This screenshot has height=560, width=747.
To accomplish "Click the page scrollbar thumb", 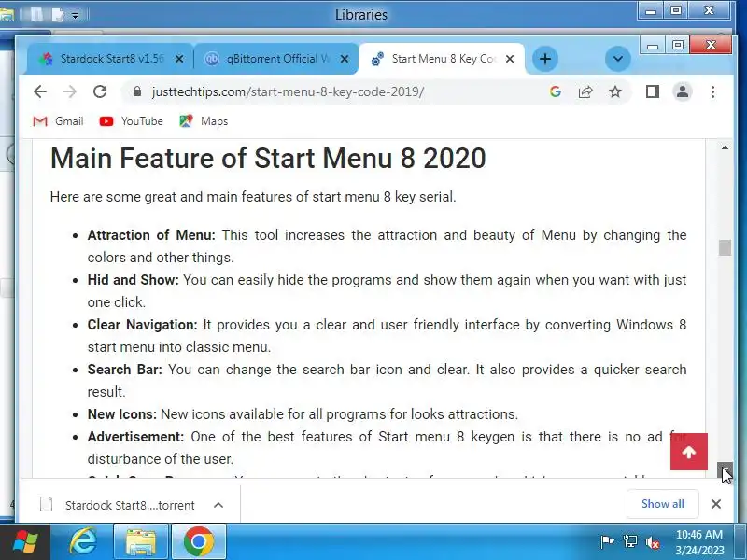I will [x=725, y=247].
